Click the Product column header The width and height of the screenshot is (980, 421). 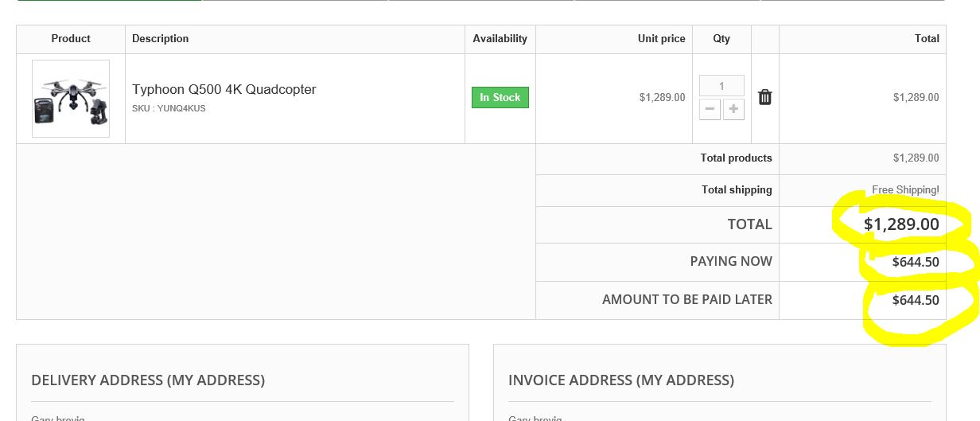[71, 38]
